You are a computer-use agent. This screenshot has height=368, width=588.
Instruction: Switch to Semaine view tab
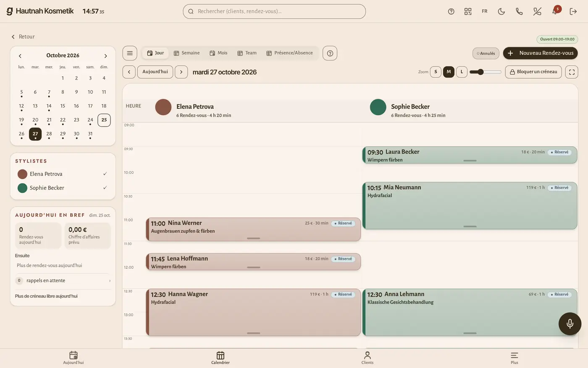pyautogui.click(x=187, y=53)
